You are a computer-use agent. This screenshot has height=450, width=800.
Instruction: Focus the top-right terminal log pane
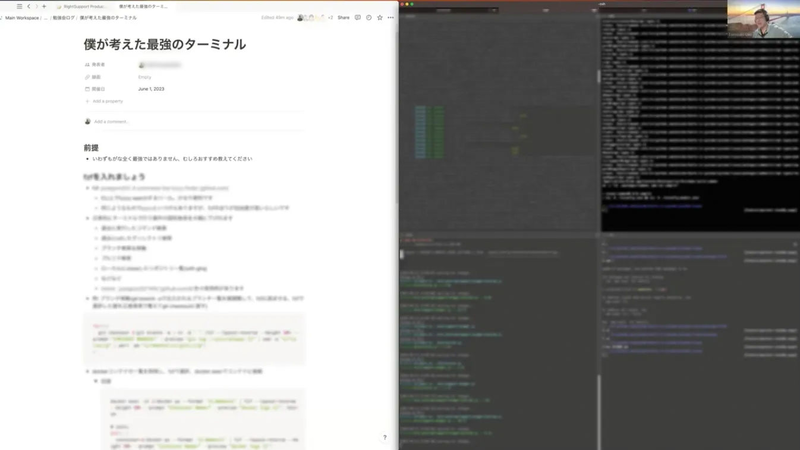[x=700, y=125]
